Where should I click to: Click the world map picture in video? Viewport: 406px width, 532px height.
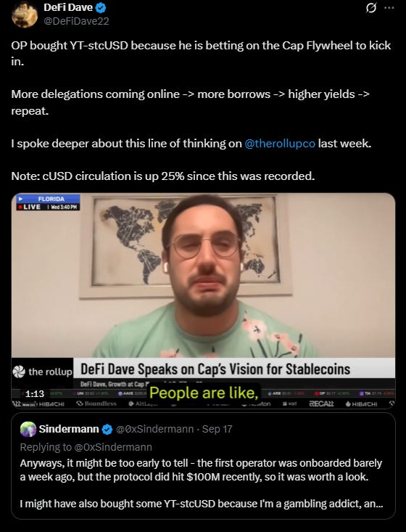[x=186, y=247]
